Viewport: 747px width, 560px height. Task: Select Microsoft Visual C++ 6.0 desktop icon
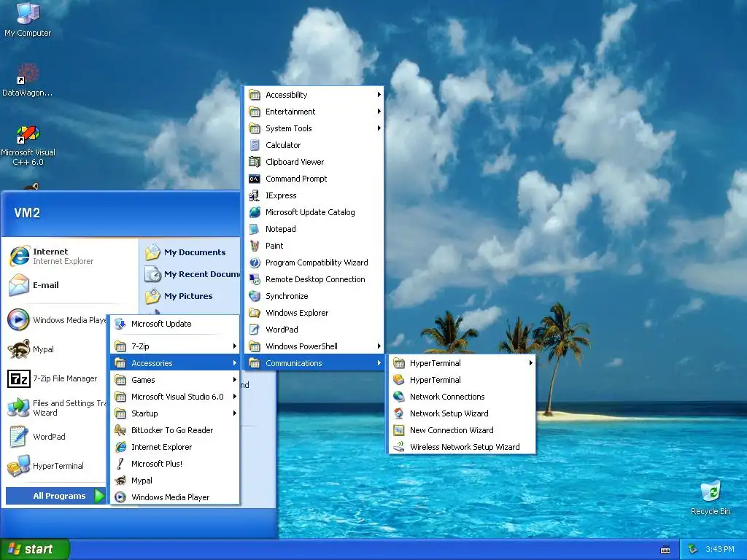[x=28, y=145]
